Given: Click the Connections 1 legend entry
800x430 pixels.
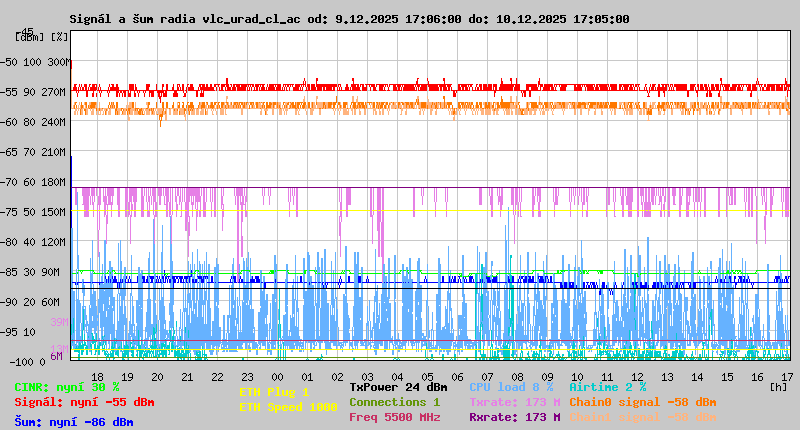Looking at the screenshot, I should coord(394,402).
